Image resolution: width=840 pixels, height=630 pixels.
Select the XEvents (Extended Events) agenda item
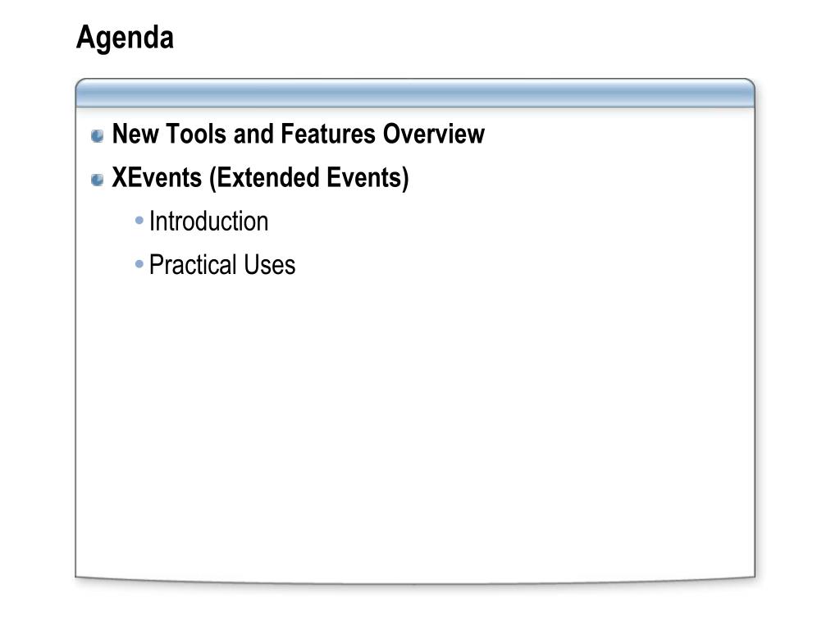coord(260,178)
